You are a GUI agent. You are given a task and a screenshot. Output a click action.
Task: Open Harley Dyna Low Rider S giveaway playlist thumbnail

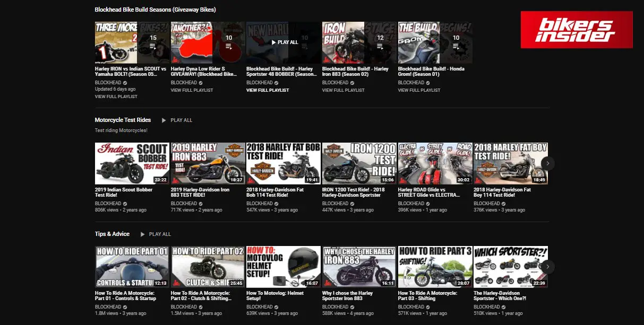(x=208, y=42)
